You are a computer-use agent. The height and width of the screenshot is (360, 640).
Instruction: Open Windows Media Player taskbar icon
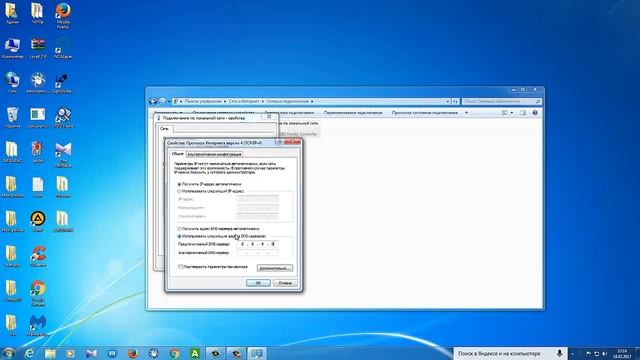71,353
